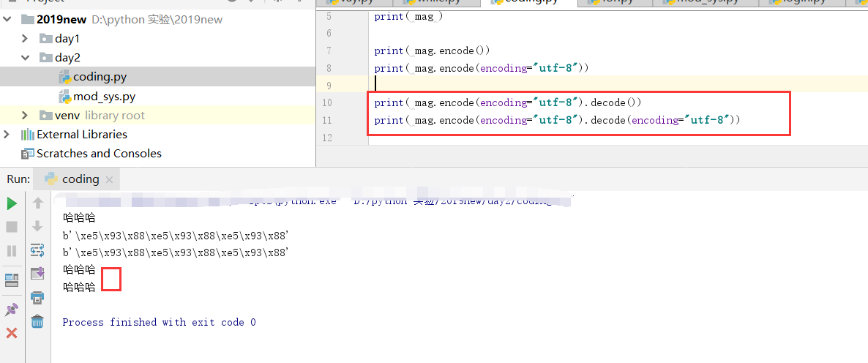Collapse the 2019new project root arrow
This screenshot has height=363, width=868.
7,19
